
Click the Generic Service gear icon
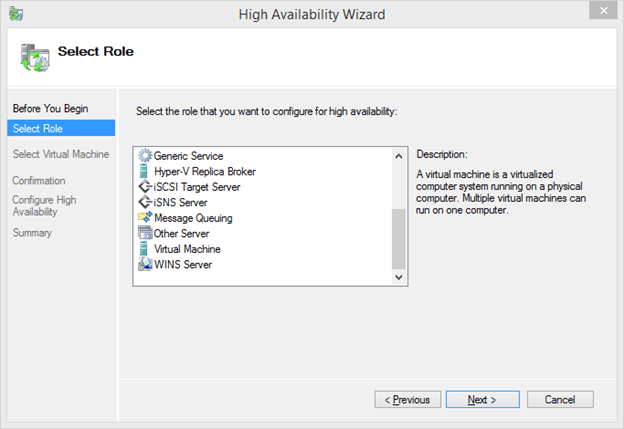pyautogui.click(x=145, y=156)
